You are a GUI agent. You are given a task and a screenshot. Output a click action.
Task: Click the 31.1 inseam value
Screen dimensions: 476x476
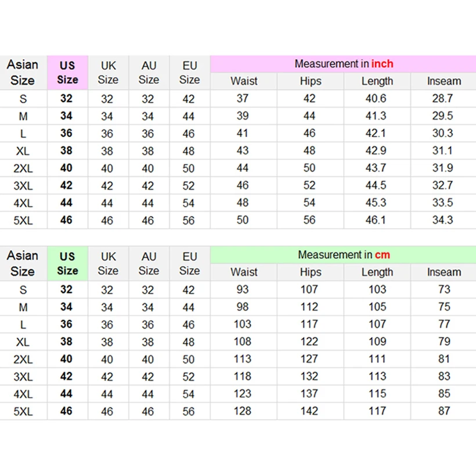pyautogui.click(x=443, y=150)
